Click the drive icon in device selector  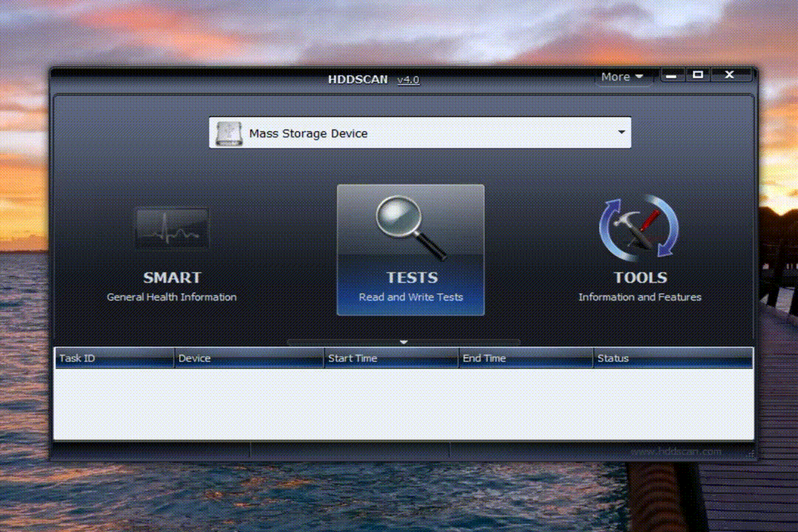[x=228, y=134]
